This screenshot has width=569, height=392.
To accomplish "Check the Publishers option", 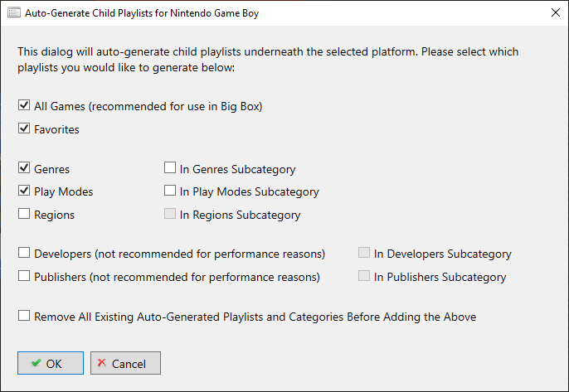I will click(x=24, y=276).
